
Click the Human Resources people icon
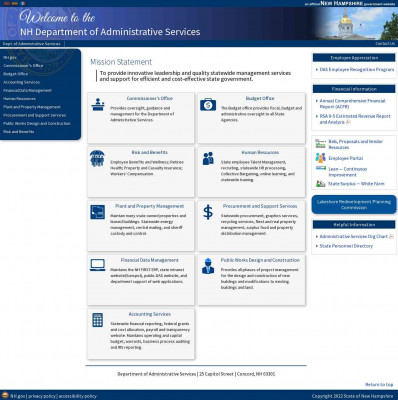(x=208, y=159)
